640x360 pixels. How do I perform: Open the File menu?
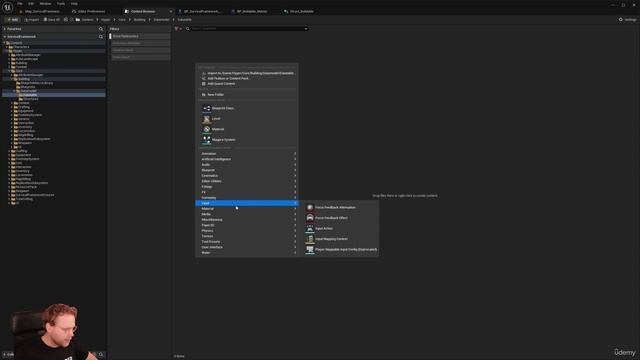tap(20, 4)
